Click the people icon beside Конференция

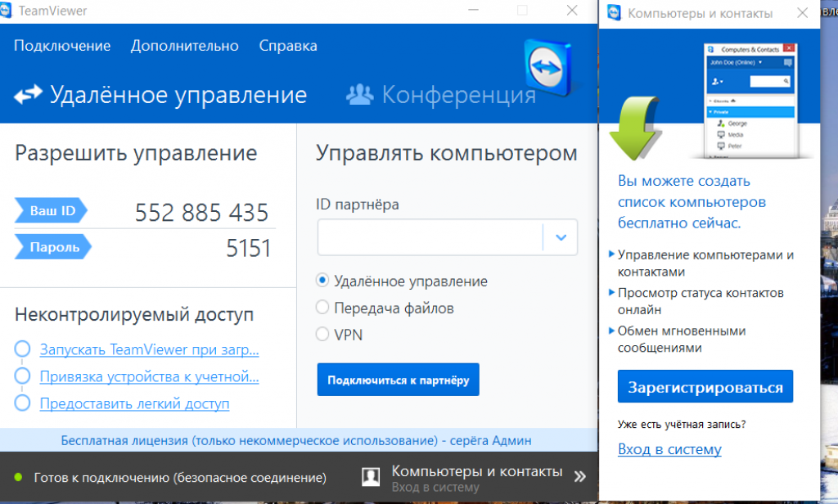[360, 94]
